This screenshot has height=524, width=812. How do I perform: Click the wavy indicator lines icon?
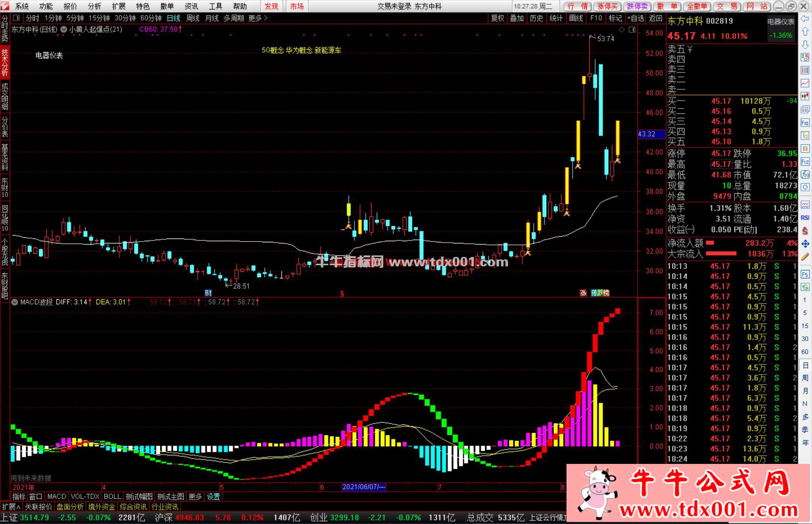805,205
